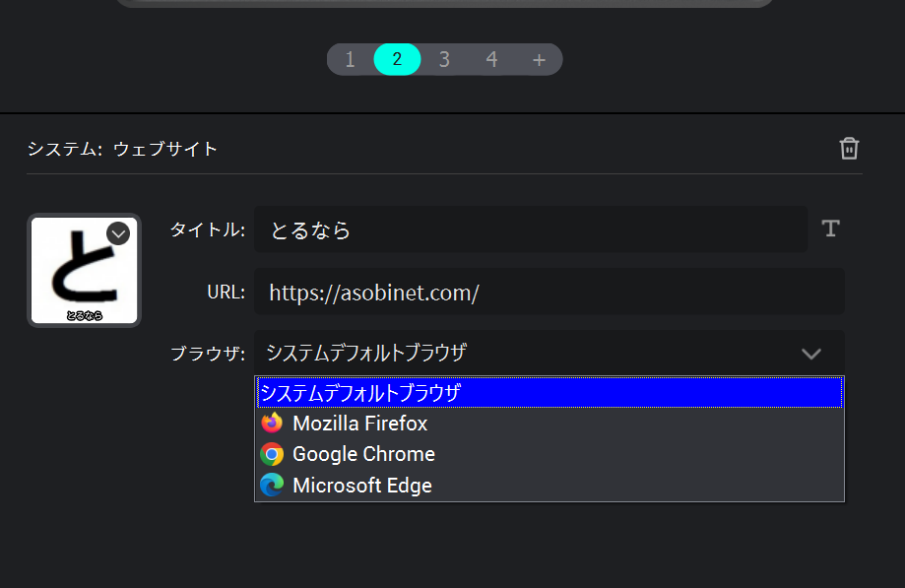
Task: Delete the website action with trash icon
Action: click(x=849, y=149)
